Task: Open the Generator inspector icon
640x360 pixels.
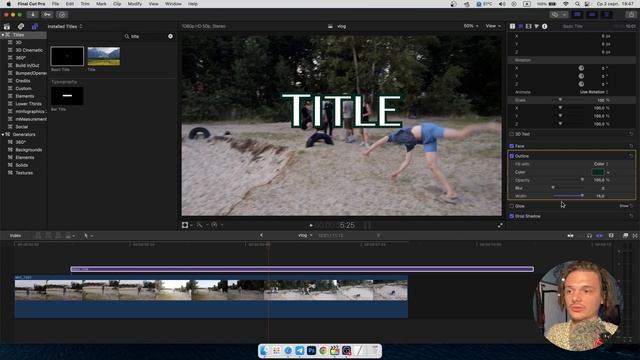Action: pyautogui.click(x=537, y=26)
